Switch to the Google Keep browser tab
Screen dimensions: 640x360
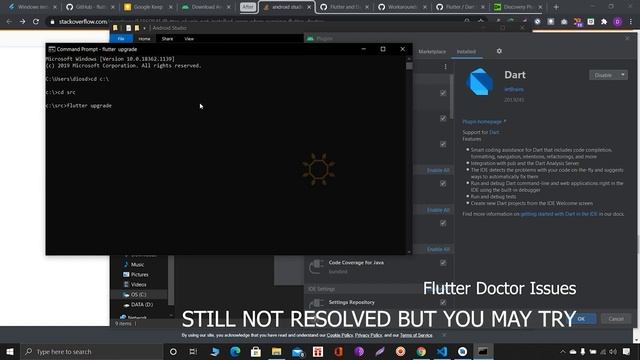pos(148,7)
